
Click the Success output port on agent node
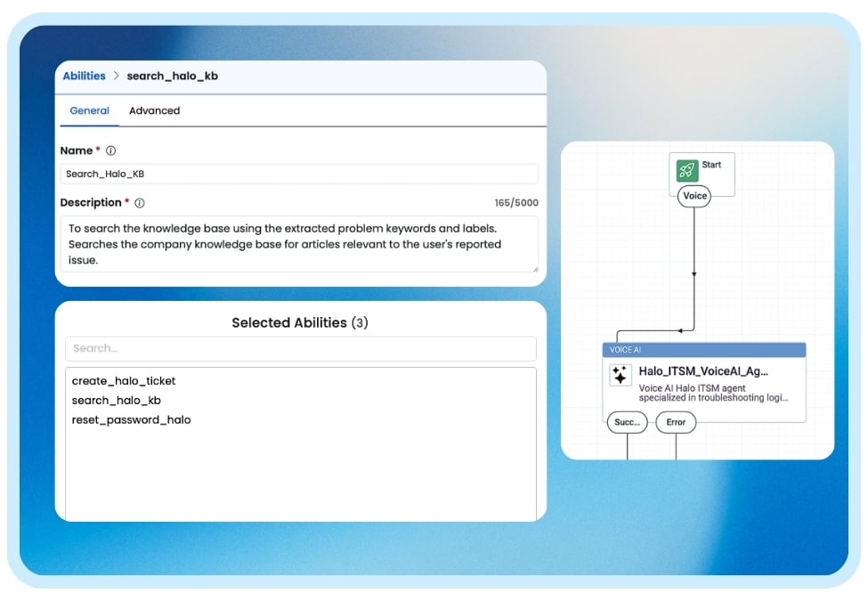627,422
